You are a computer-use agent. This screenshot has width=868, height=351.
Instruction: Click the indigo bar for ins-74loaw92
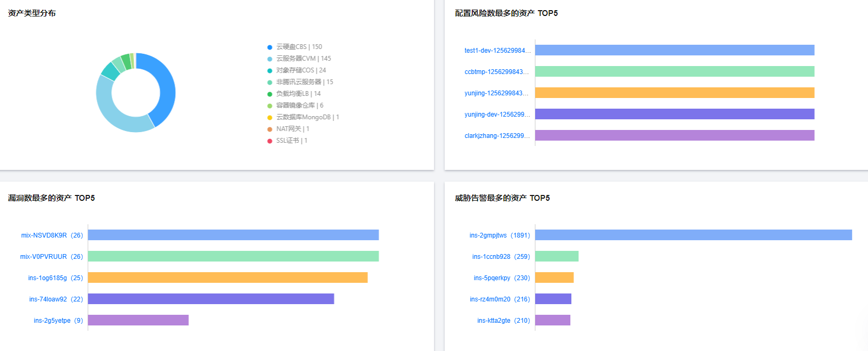[x=211, y=299]
